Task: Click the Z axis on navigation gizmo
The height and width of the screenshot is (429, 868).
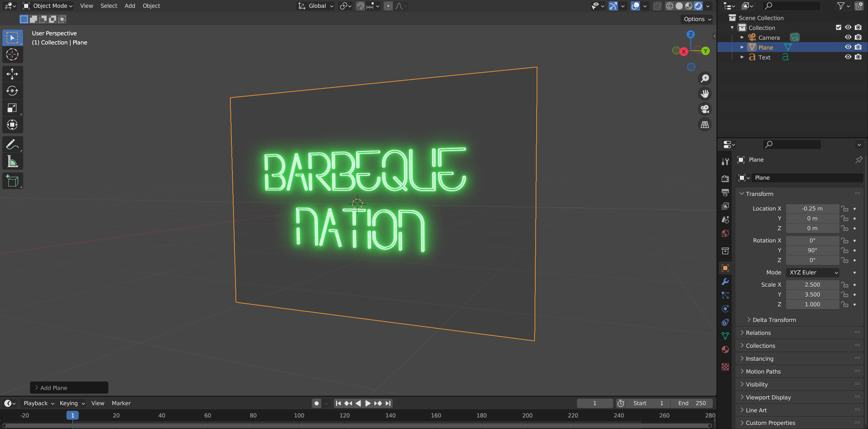Action: 691,34
